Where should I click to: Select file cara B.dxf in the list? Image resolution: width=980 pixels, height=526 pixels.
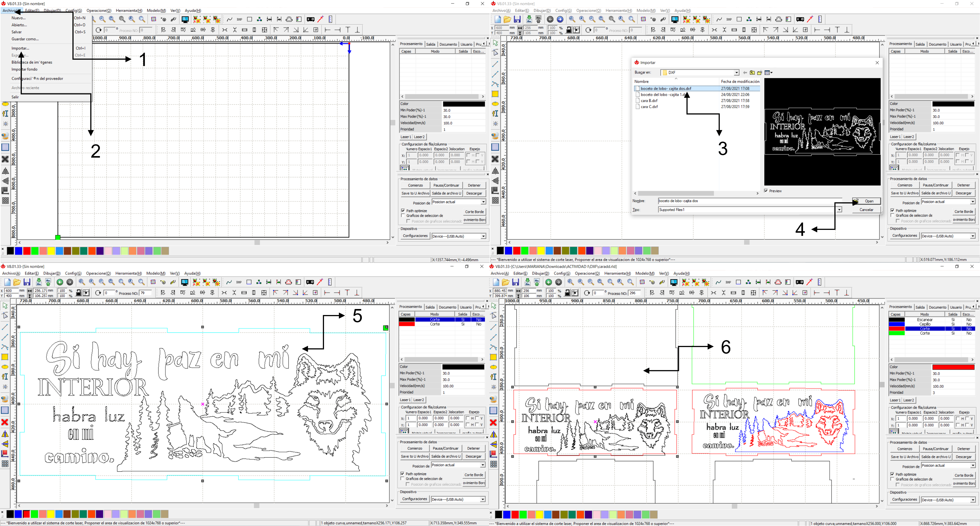point(649,101)
